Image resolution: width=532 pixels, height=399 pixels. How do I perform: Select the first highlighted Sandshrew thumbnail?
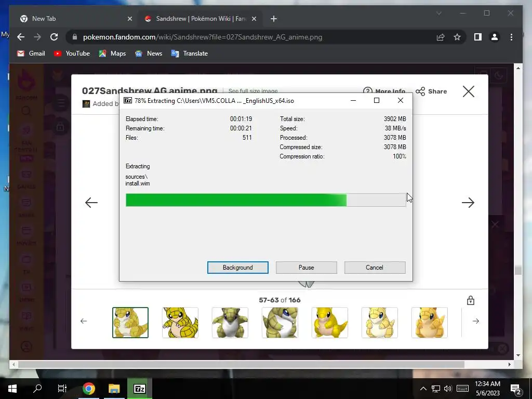pos(130,323)
